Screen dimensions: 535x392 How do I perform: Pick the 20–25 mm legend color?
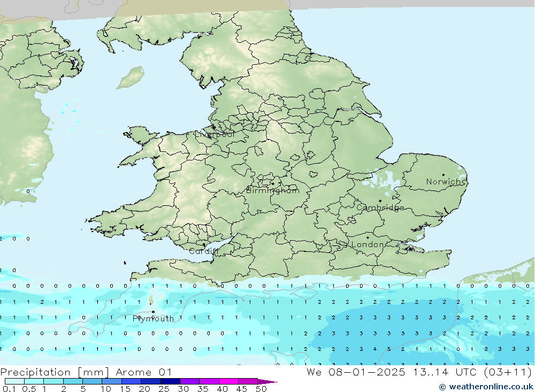coord(151,381)
